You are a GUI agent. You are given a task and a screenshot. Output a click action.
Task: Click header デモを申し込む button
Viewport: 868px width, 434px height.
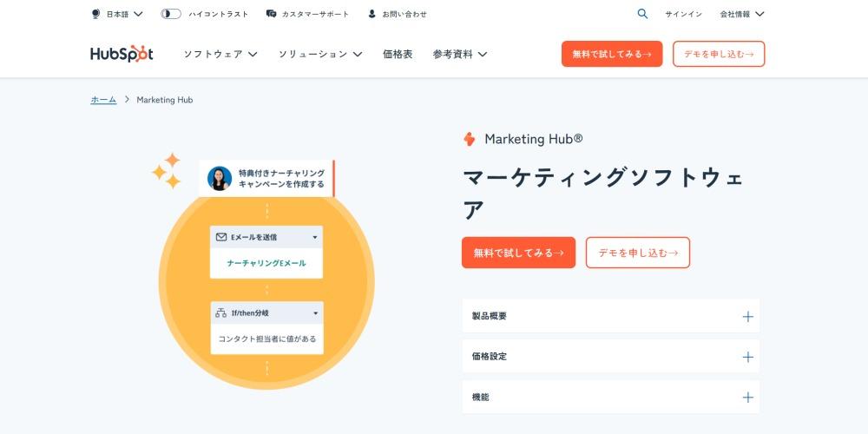point(719,54)
